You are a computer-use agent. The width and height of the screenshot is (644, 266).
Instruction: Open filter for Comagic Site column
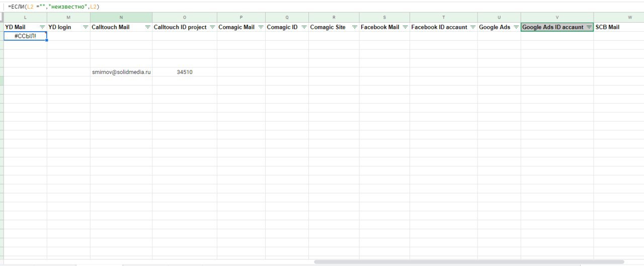(355, 27)
